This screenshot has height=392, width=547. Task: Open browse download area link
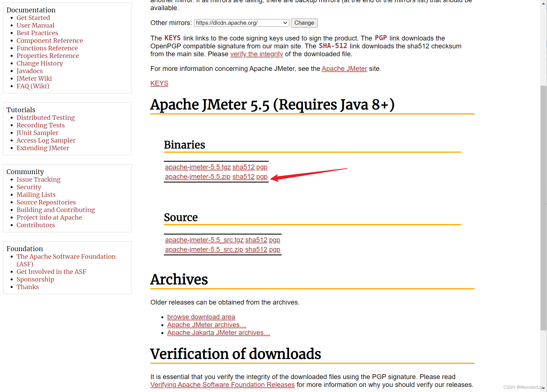click(x=201, y=317)
